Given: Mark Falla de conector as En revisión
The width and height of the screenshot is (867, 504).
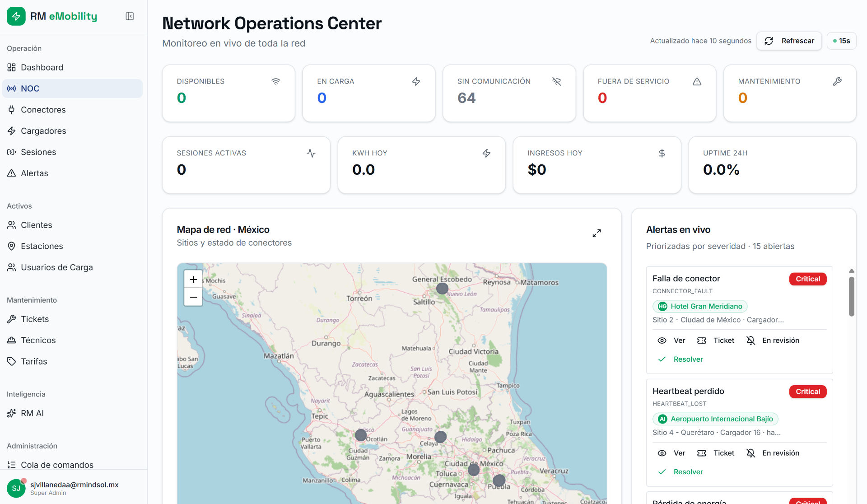Looking at the screenshot, I should (x=773, y=341).
